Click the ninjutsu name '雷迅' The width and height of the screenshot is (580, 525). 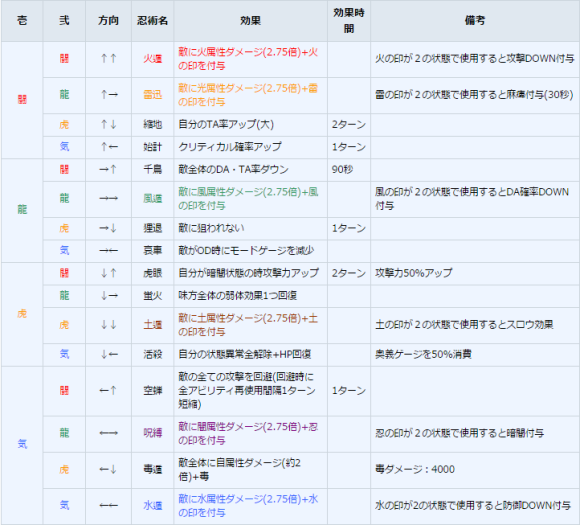152,95
